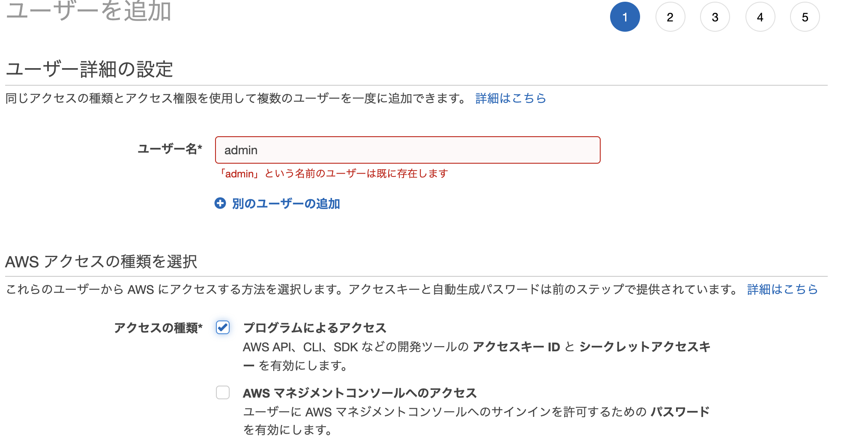
Task: Click the AWS マネジメントコンソールへのアクセス label text
Action: (x=359, y=393)
